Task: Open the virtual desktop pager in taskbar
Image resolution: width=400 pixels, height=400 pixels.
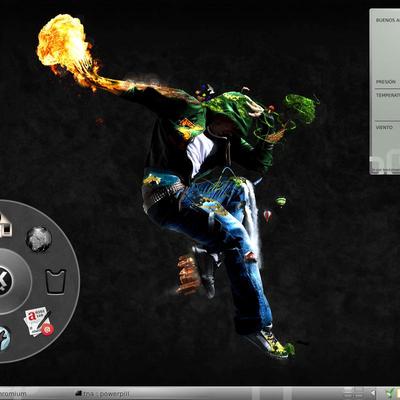Action: point(353,393)
